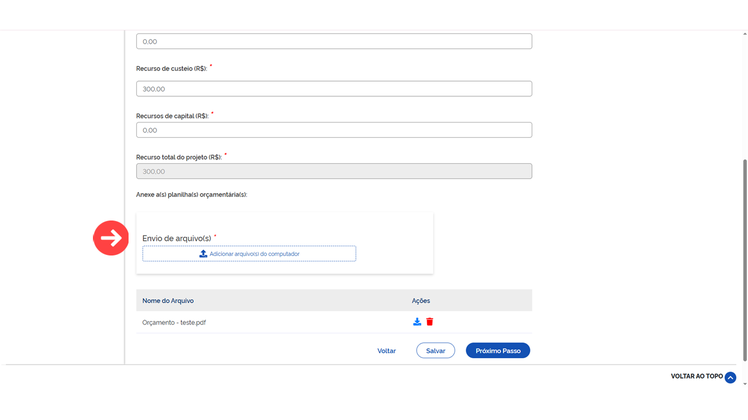Click Adicionar arquivo(s) do computador upload button

point(249,254)
